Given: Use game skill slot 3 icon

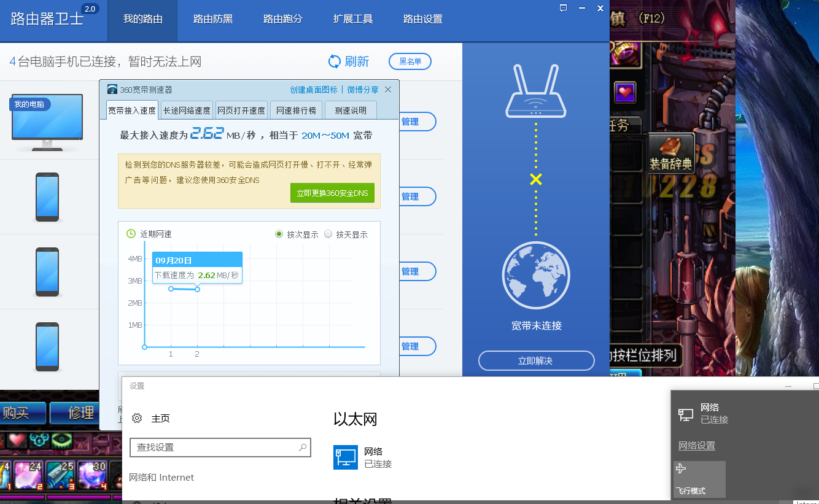Looking at the screenshot, I should click(x=60, y=476).
